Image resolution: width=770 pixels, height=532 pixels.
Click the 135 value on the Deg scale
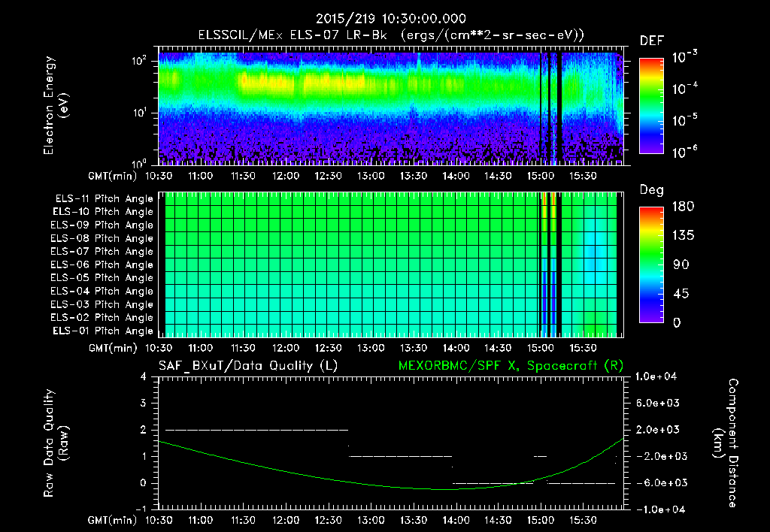click(x=683, y=236)
